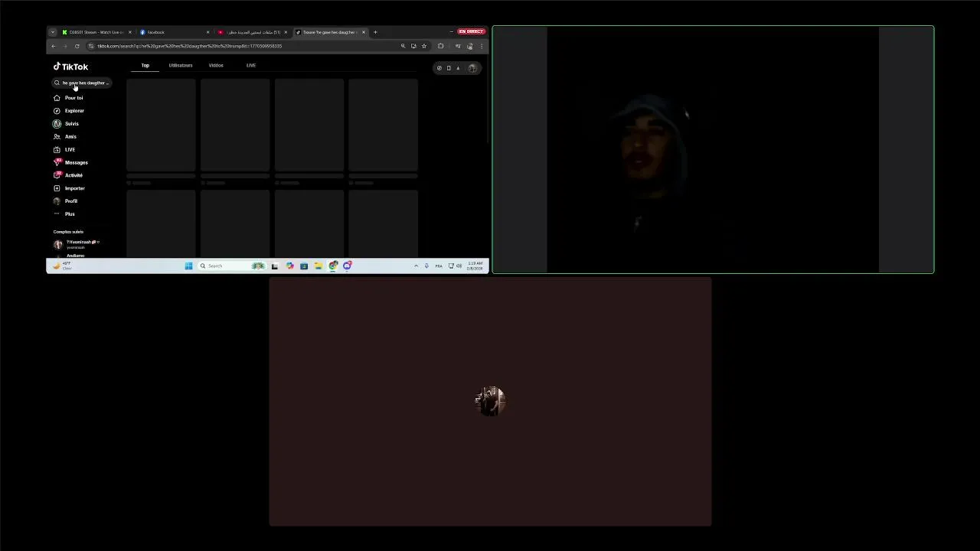Close the Facebook browser tab
Viewport: 980px width, 551px height.
pyautogui.click(x=207, y=32)
